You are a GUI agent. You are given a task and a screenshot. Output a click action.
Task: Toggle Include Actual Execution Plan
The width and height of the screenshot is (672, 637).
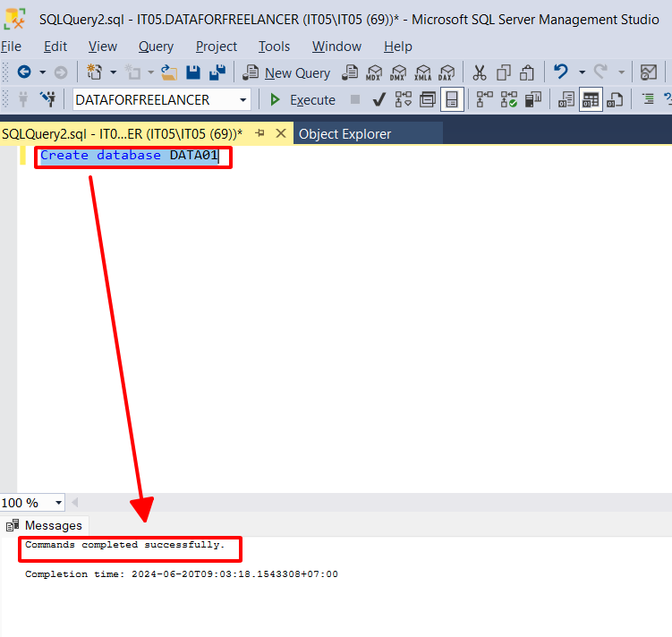pos(485,99)
